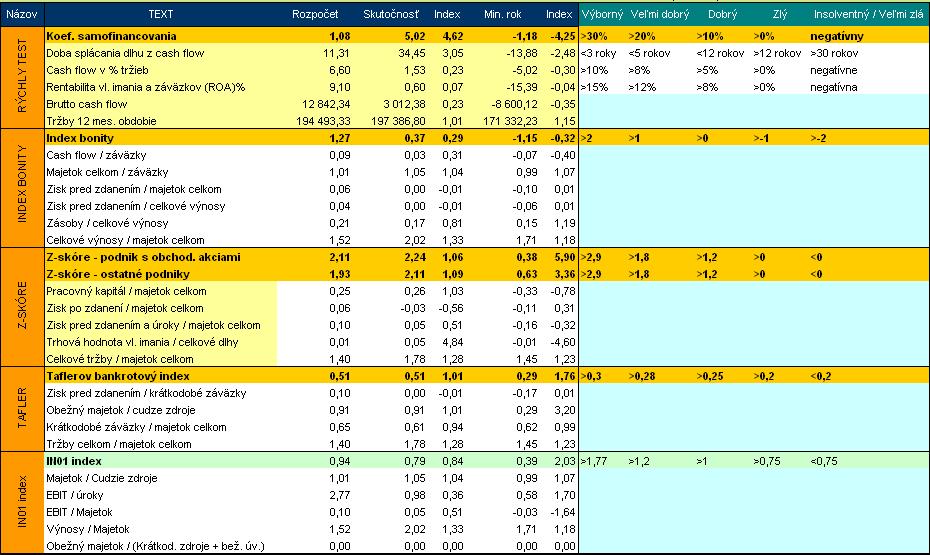
Task: Select the Cash flow v % tržieb label
Action: tap(97, 70)
